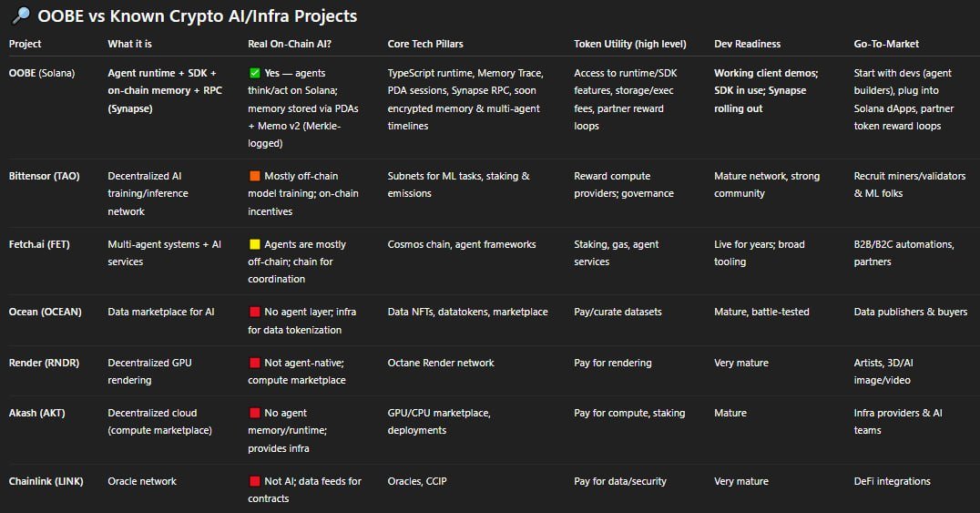Click 'Live for years; broad tooling' cell
980x513 pixels.
pyautogui.click(x=760, y=252)
